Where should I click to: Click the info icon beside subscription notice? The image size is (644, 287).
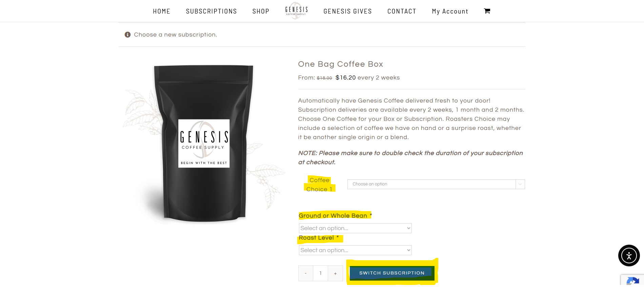[x=127, y=35]
